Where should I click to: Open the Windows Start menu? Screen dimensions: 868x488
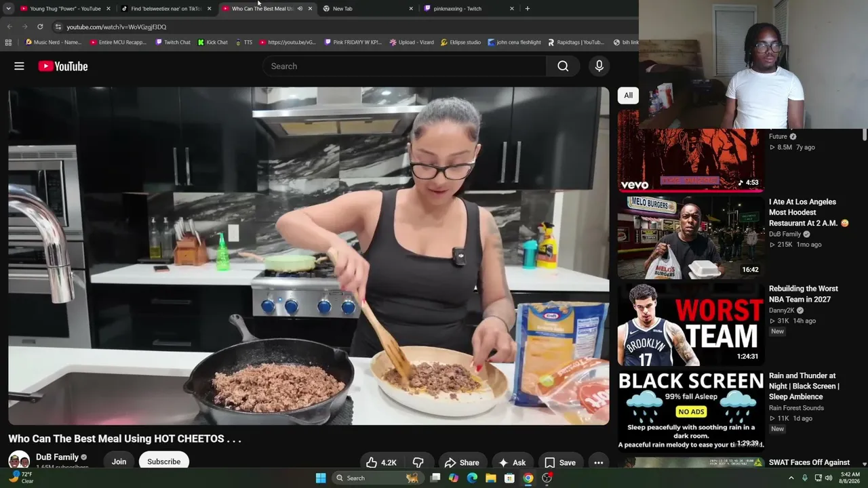point(321,478)
